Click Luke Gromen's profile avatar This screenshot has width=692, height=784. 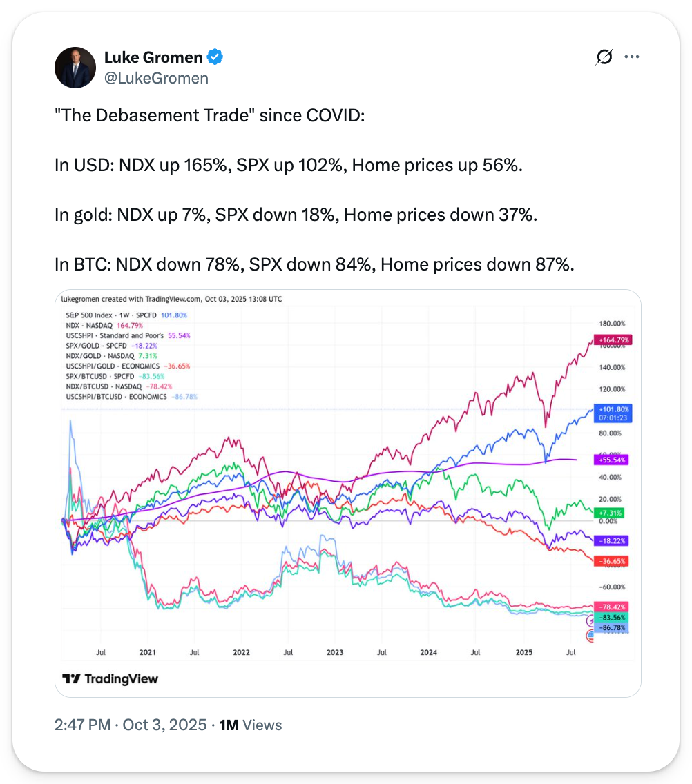pyautogui.click(x=75, y=68)
